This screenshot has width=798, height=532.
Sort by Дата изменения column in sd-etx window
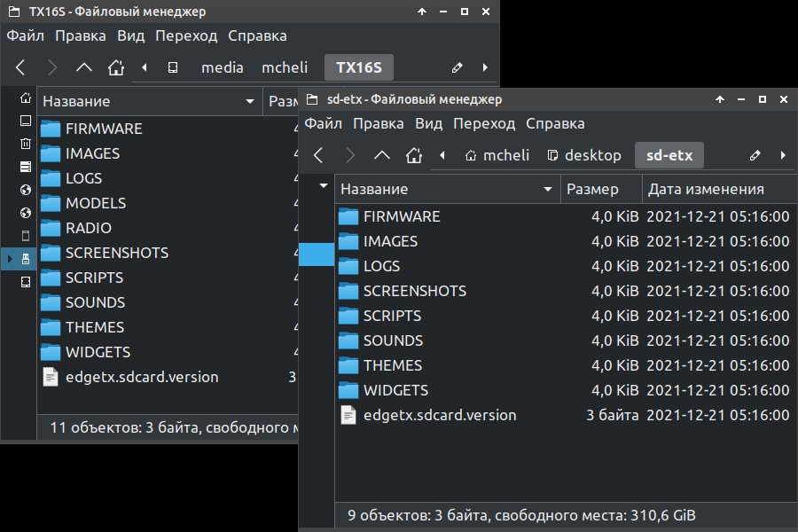click(720, 190)
